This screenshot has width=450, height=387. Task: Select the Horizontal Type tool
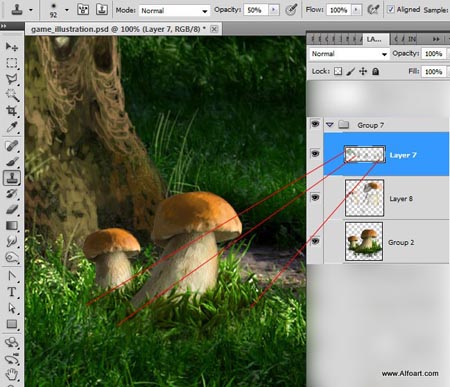pyautogui.click(x=12, y=292)
